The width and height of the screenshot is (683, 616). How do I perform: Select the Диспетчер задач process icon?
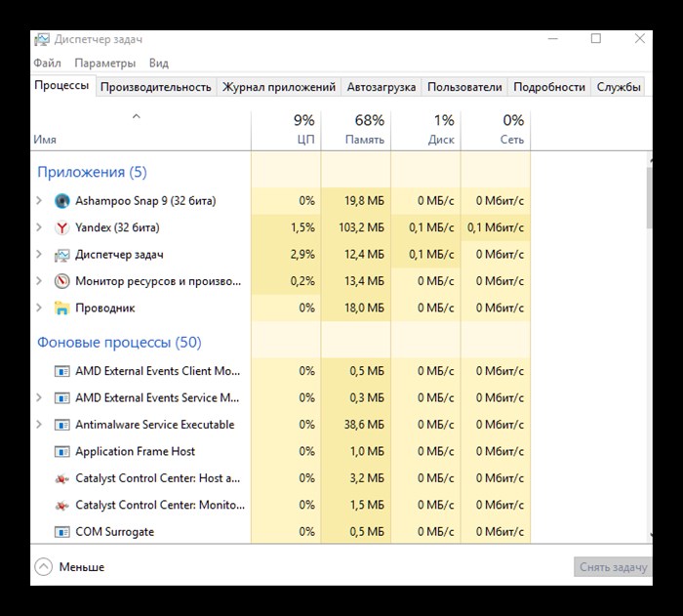coord(61,255)
